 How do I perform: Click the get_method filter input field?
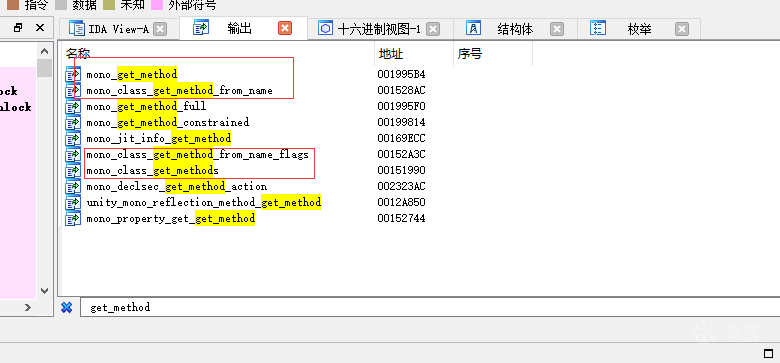[430, 308]
